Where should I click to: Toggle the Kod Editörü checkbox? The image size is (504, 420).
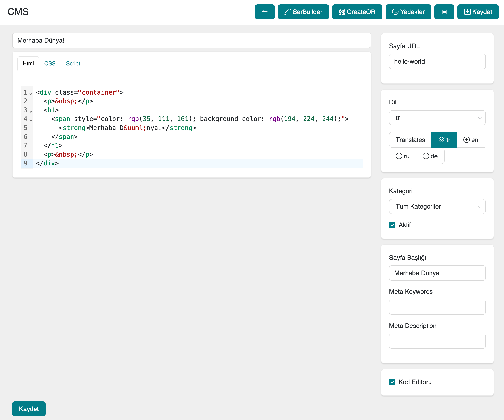click(x=392, y=382)
